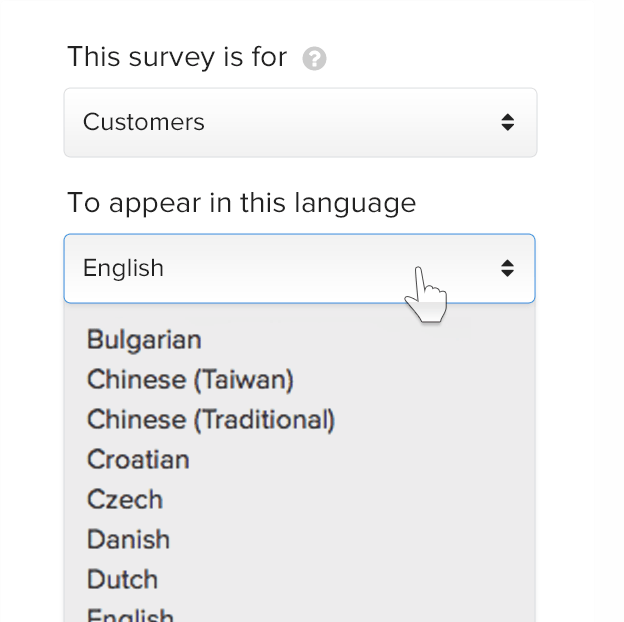Click the up-down arrows in Customers dropdown

(508, 122)
